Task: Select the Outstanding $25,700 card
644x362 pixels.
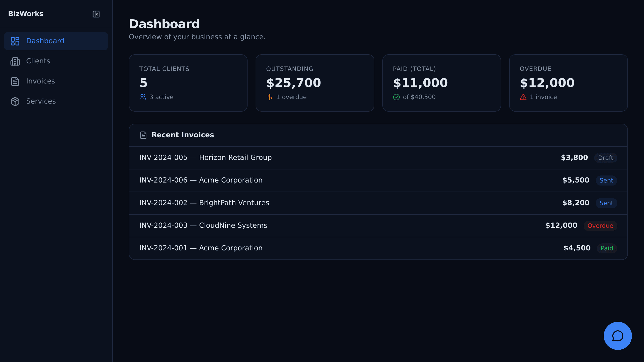Action: (315, 83)
